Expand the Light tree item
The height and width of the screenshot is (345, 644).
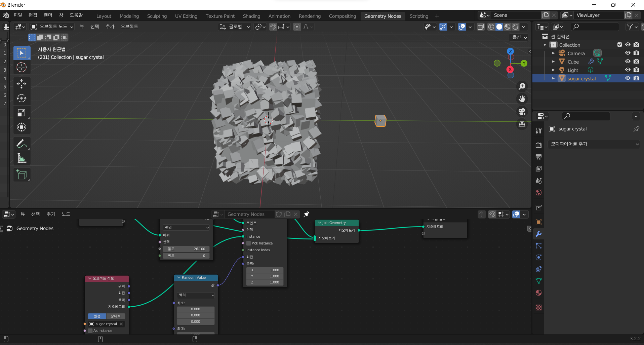(553, 70)
